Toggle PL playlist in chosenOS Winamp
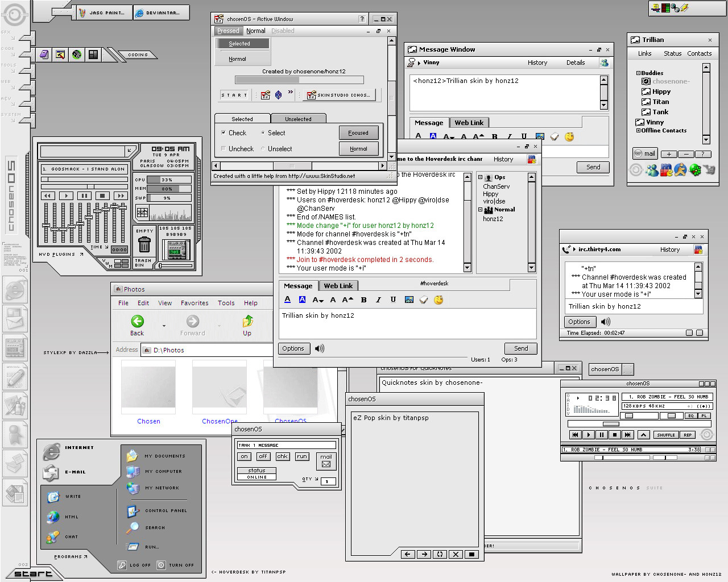Screen dimensions: 728x582 704,415
